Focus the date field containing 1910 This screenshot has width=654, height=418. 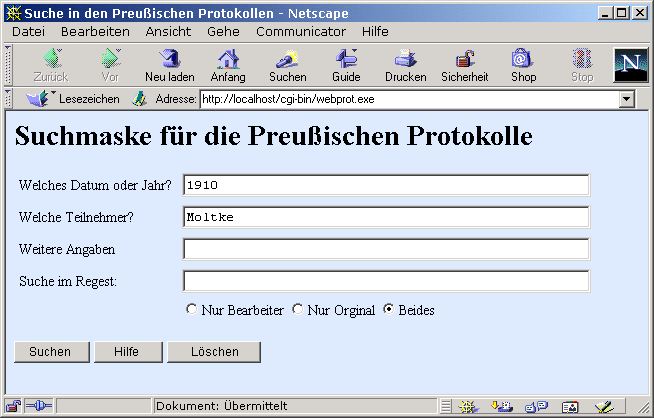[x=386, y=185]
